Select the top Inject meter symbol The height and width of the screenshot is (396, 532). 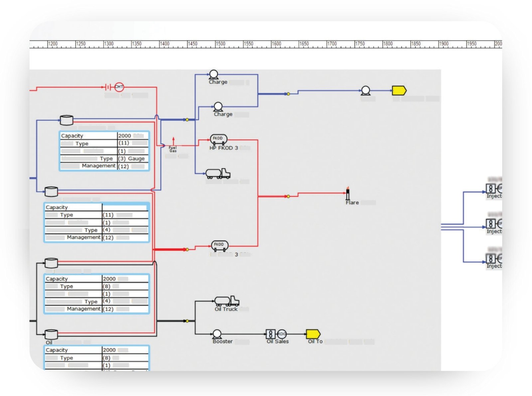coord(491,189)
